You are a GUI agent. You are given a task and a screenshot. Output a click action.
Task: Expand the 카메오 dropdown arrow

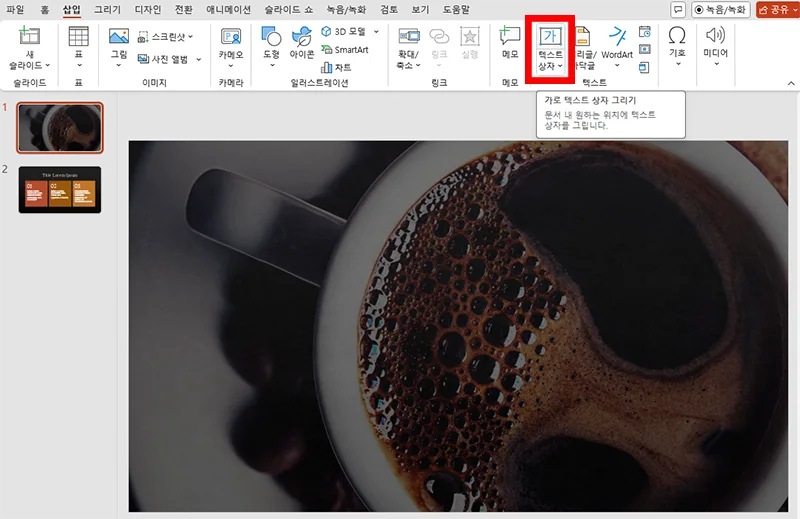pyautogui.click(x=231, y=66)
